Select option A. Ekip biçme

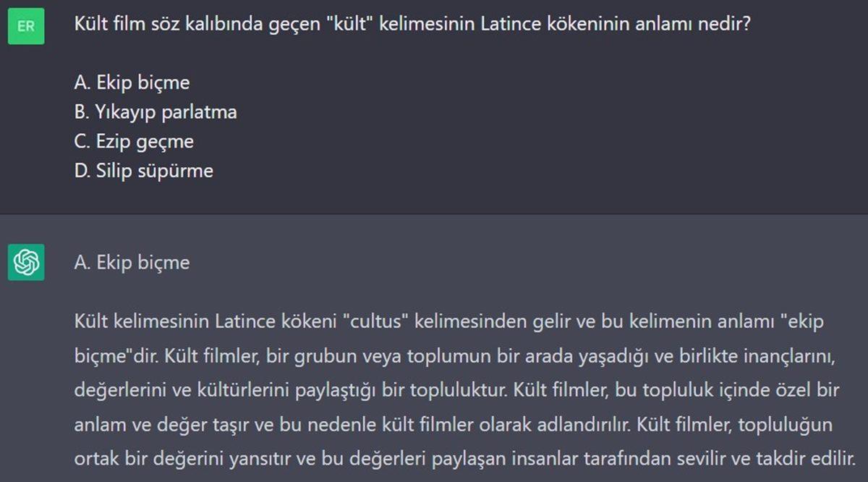coord(132,82)
